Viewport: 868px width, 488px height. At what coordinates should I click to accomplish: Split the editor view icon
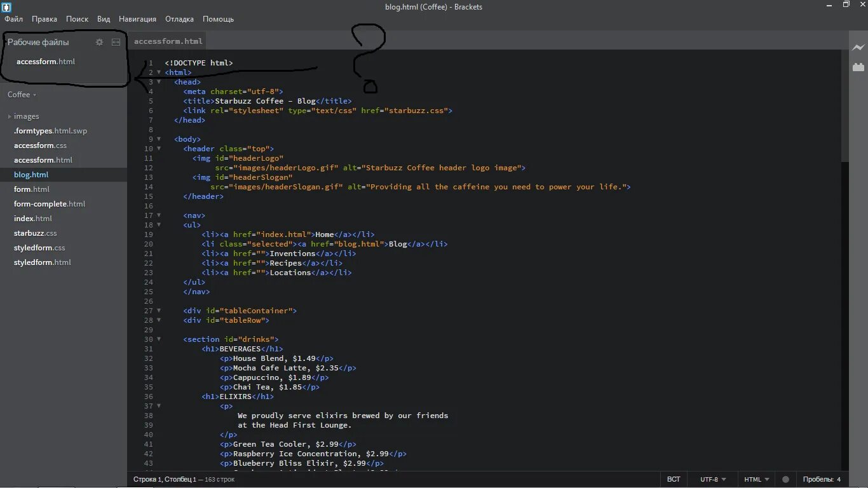[x=116, y=42]
